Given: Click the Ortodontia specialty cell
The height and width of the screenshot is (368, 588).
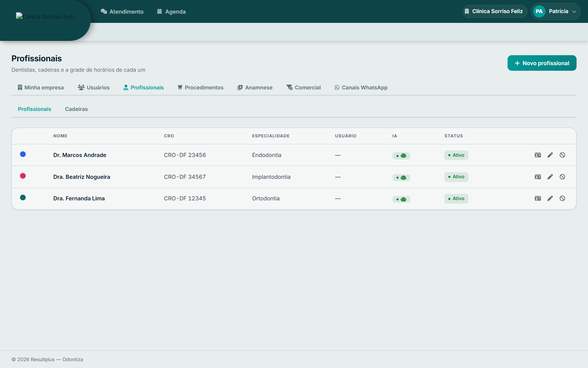Looking at the screenshot, I should (266, 198).
